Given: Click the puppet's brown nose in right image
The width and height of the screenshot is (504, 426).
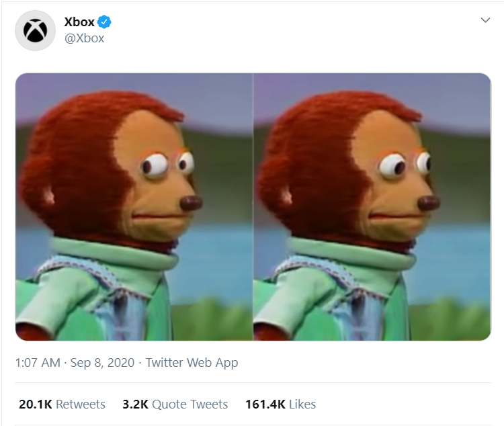Looking at the screenshot, I should (429, 203).
